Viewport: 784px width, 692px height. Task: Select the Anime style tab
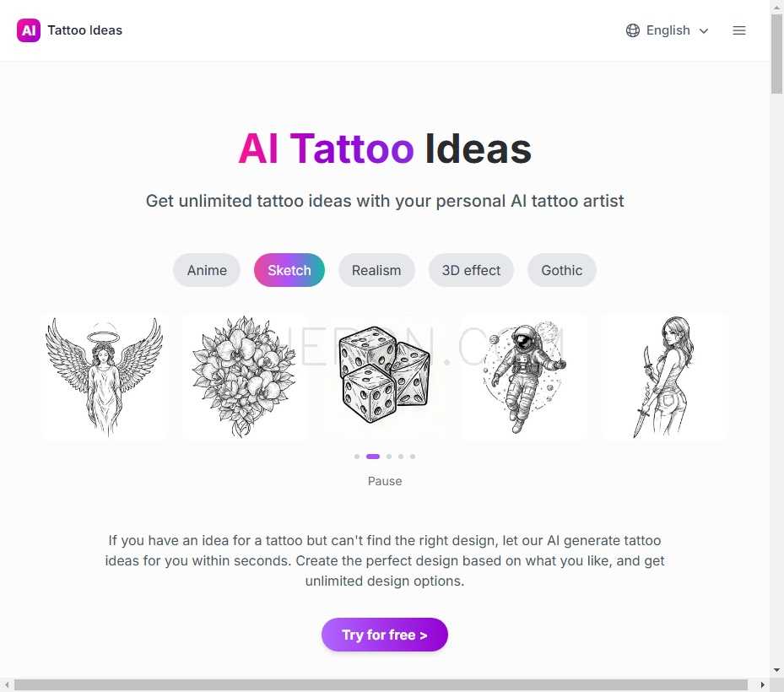[207, 270]
